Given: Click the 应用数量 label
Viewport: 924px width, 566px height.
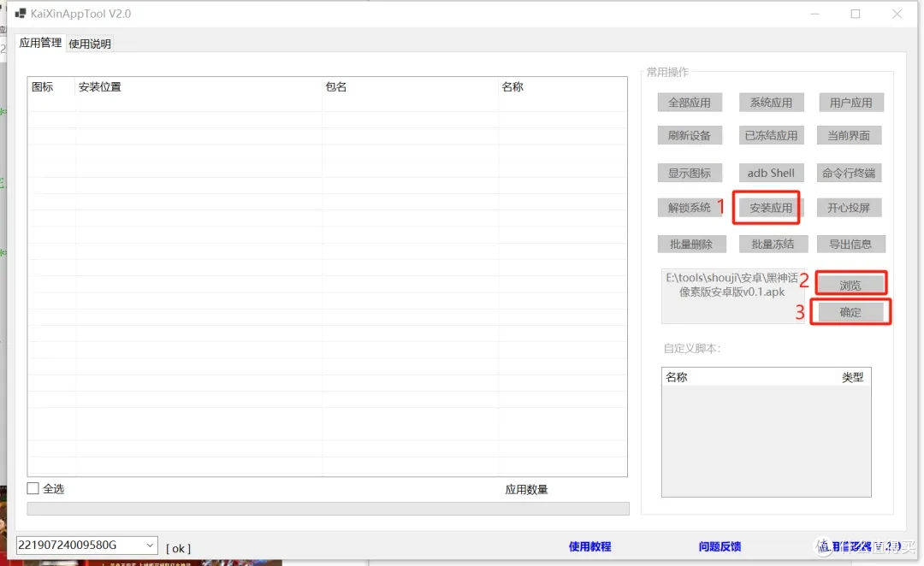Looking at the screenshot, I should [526, 489].
